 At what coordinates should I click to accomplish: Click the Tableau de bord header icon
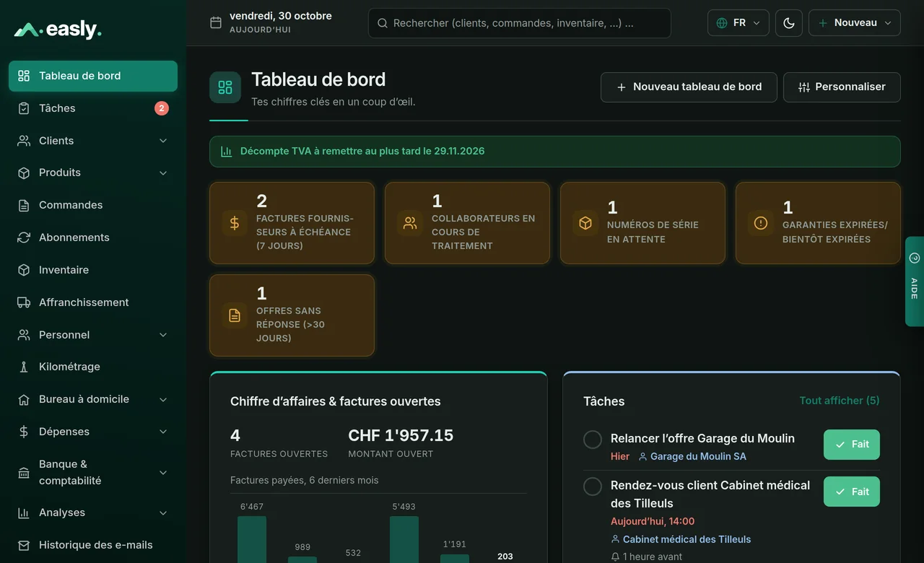click(x=225, y=87)
